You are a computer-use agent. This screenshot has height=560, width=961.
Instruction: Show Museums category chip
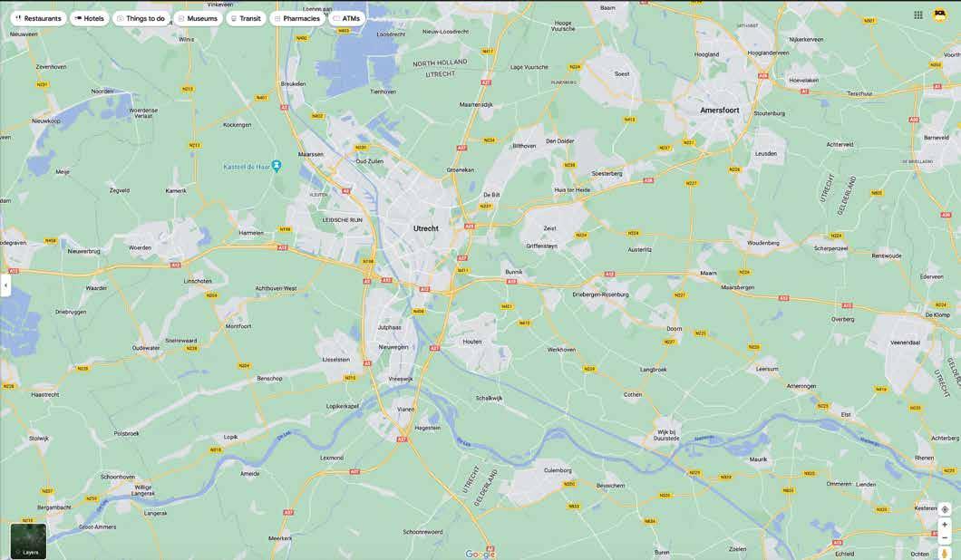(198, 18)
